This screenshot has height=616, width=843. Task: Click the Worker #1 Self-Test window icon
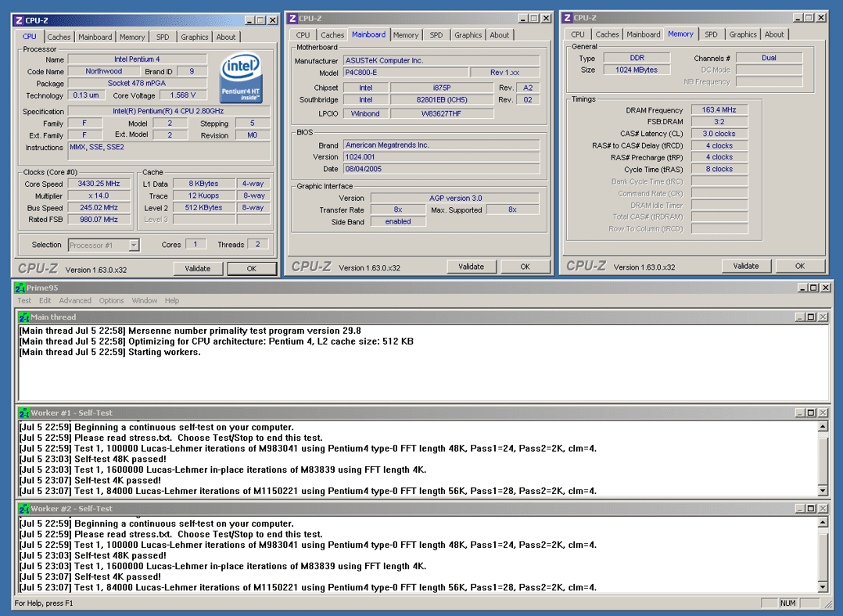[x=24, y=413]
